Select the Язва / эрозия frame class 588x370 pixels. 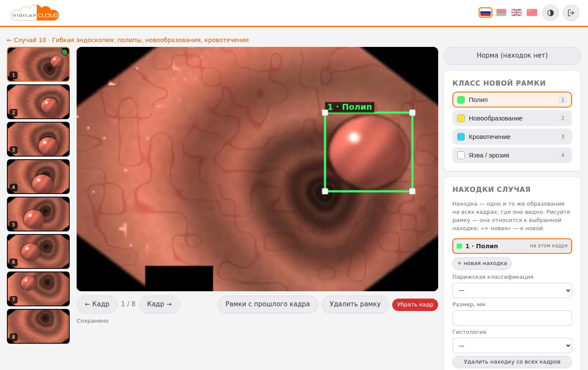coord(512,155)
